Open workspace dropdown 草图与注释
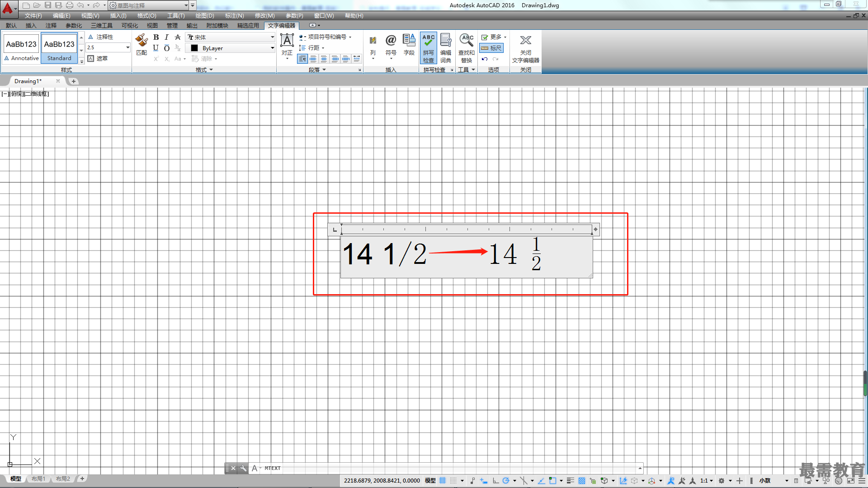The image size is (868, 488). [149, 5]
